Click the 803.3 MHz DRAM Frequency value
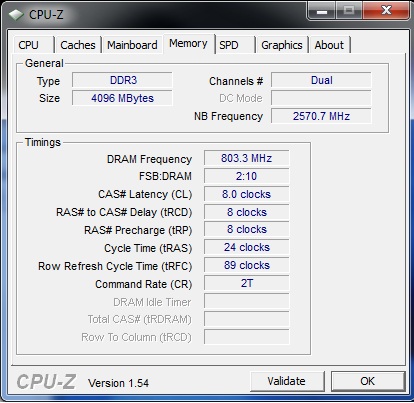414x403 pixels. tap(247, 158)
